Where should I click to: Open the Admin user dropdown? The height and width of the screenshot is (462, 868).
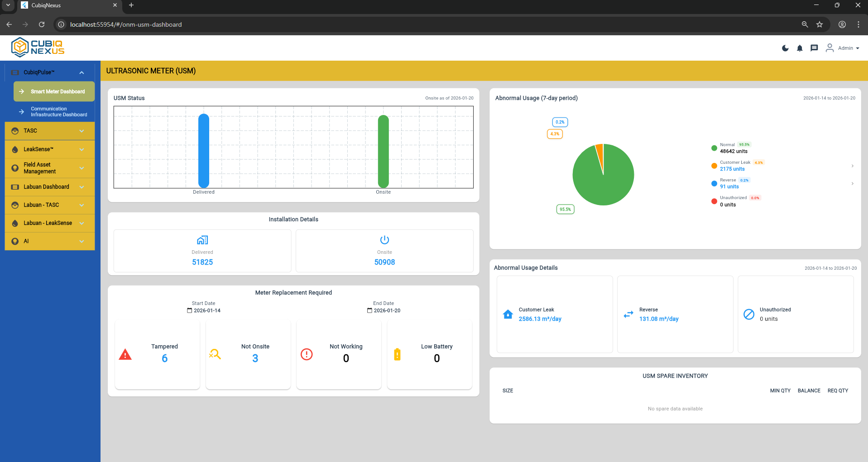tap(843, 48)
